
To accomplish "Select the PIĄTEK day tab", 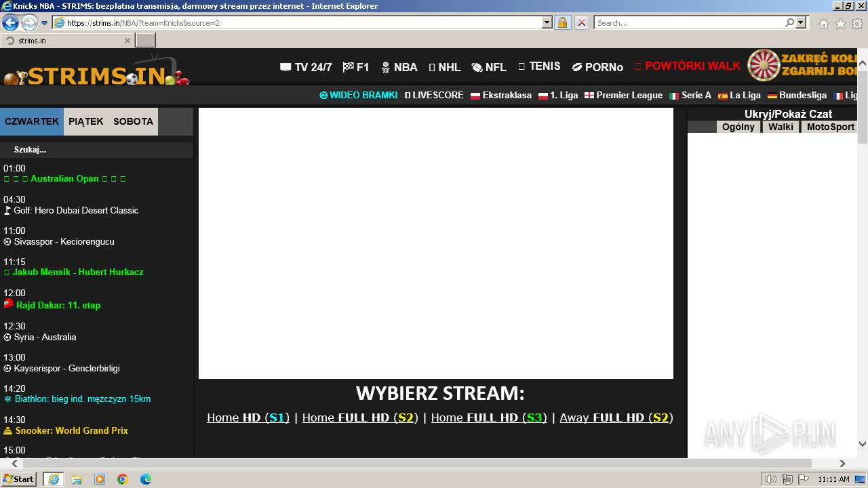I will (x=86, y=122).
